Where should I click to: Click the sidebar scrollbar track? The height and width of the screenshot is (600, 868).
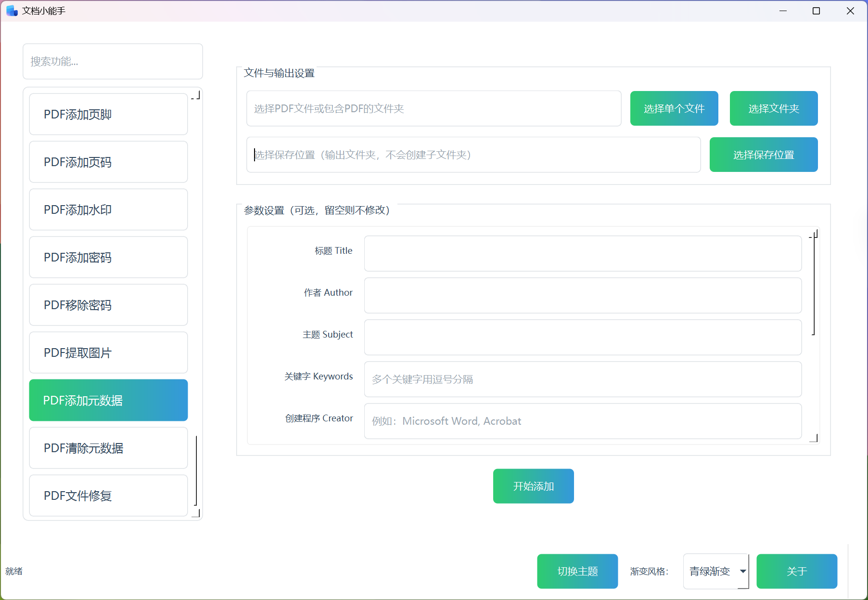tap(196, 303)
